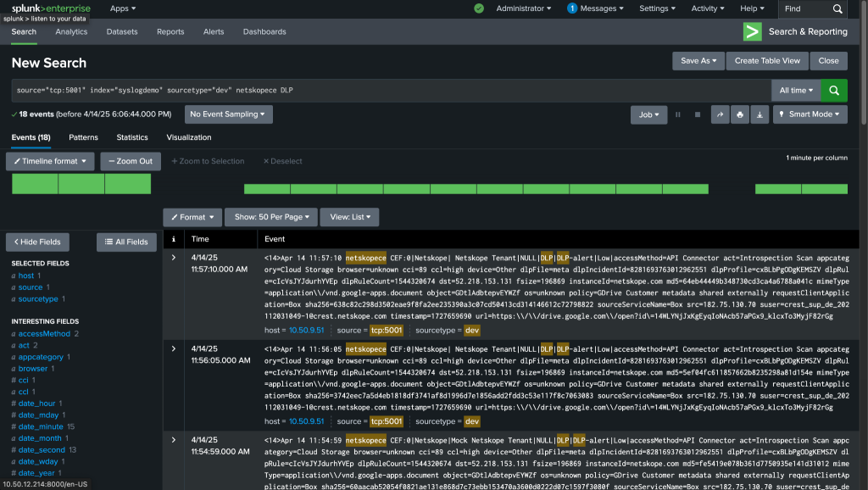The width and height of the screenshot is (868, 490).
Task: Select the first green timeline bar
Action: click(x=35, y=184)
